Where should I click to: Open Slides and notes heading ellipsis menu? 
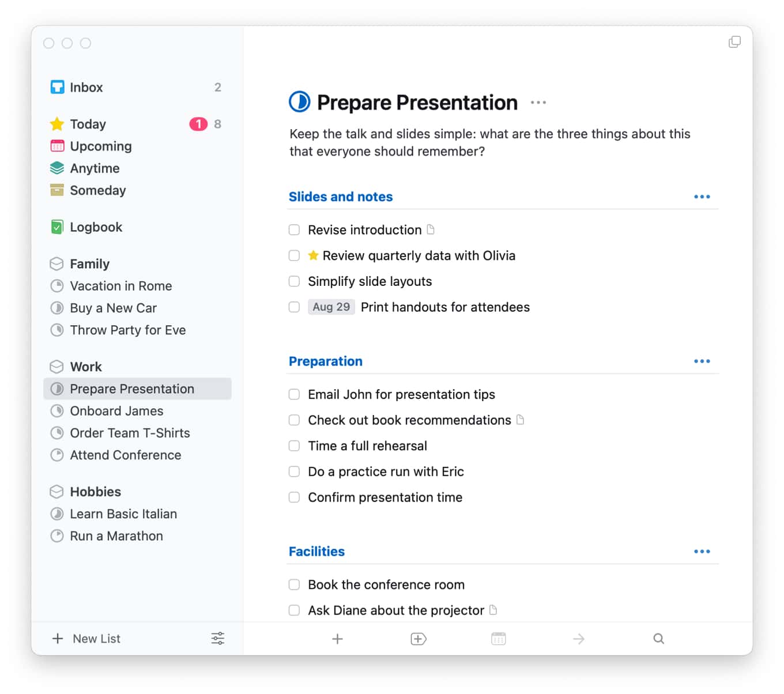click(x=702, y=197)
